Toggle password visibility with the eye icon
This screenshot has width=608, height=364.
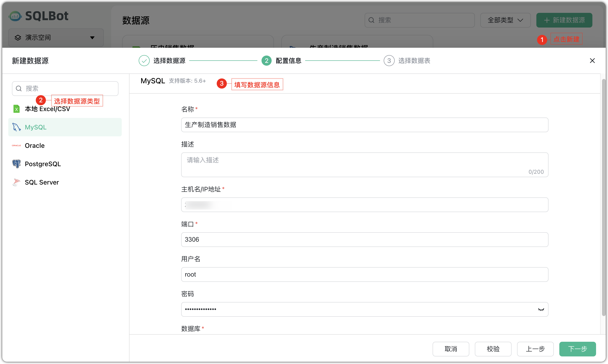click(540, 309)
